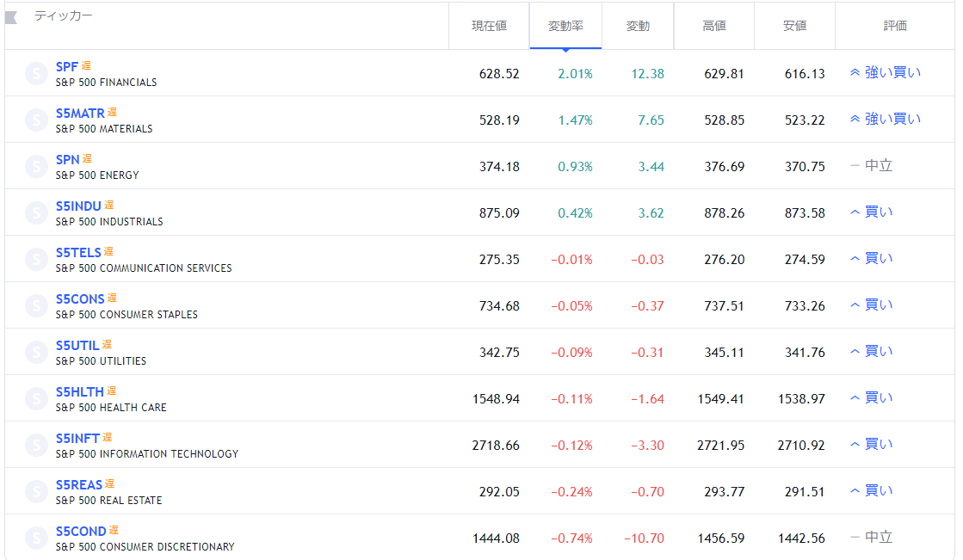
Task: Click the -0.74% change rate for S5COND
Action: tap(571, 538)
